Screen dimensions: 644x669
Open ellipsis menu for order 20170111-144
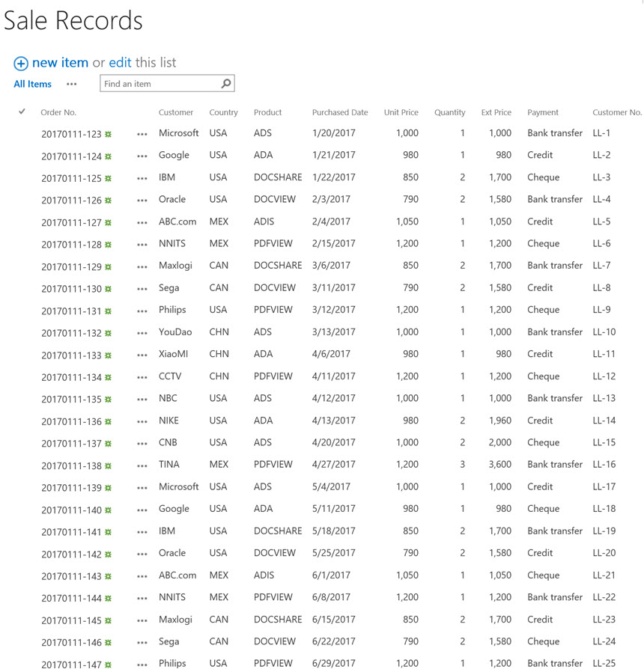coord(142,598)
